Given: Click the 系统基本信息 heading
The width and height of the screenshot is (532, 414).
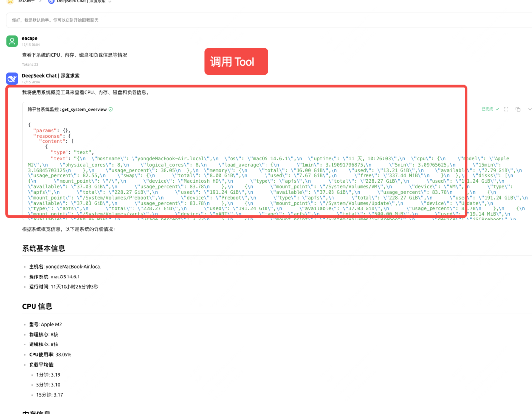Looking at the screenshot, I should click(x=43, y=249).
